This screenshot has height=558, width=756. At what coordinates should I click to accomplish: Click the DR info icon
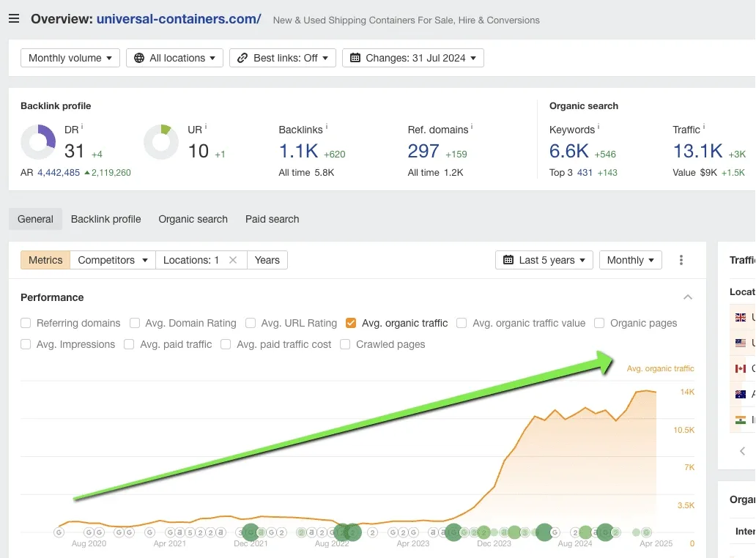click(x=82, y=127)
